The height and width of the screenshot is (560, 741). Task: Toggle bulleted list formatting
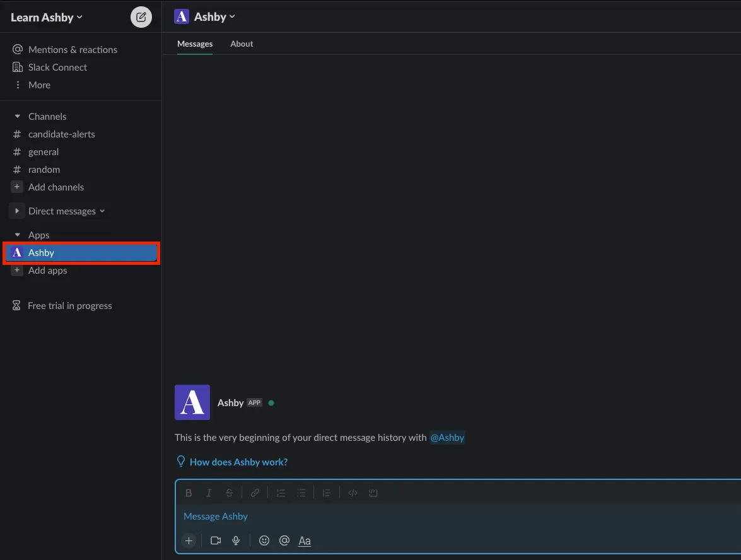point(301,493)
